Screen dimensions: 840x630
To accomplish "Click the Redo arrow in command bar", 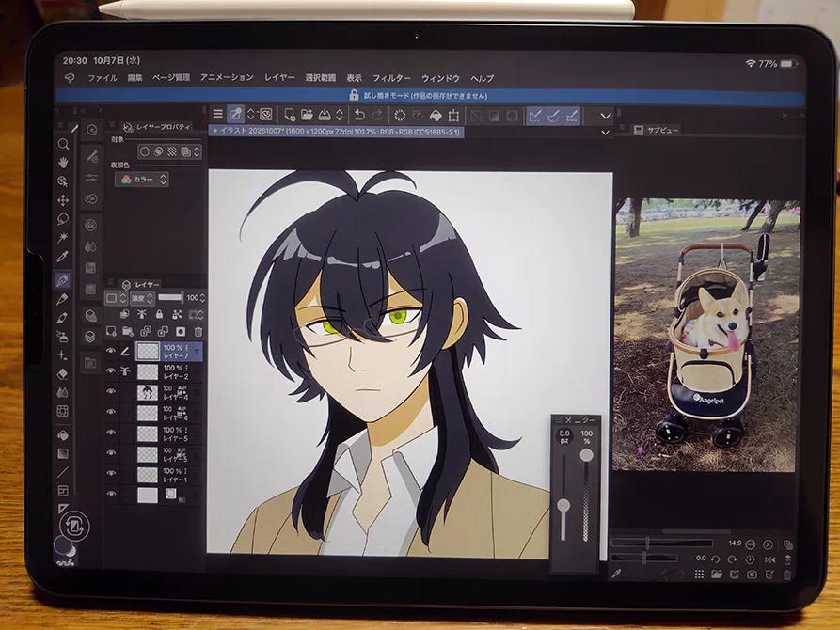I will [x=377, y=115].
